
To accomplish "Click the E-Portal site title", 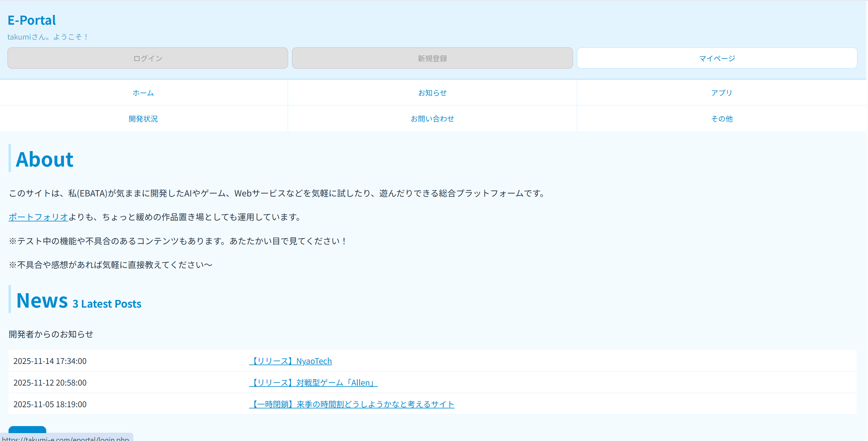I will (32, 20).
